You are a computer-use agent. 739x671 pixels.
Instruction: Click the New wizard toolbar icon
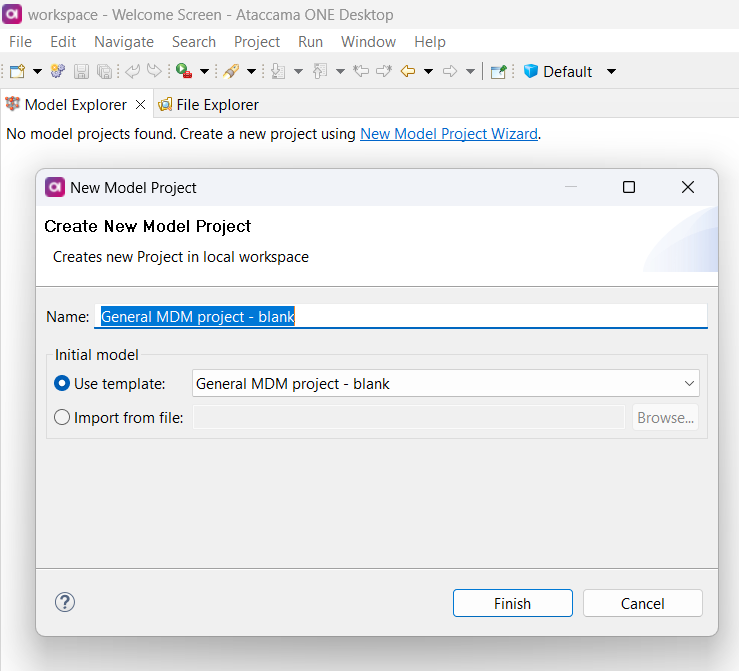click(17, 71)
